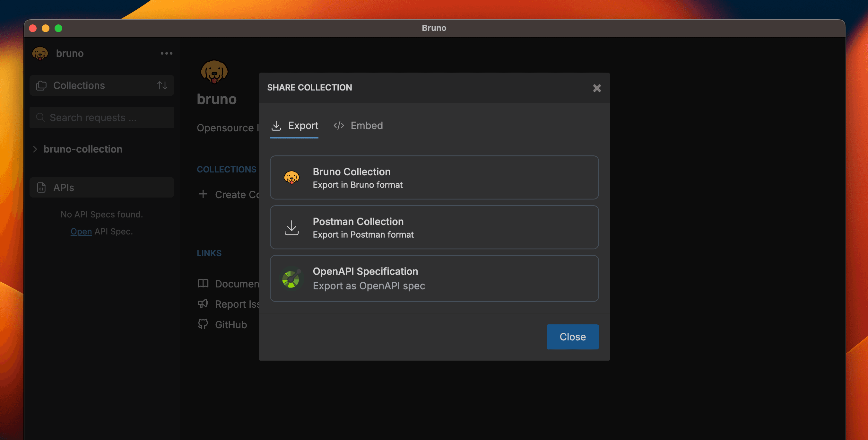Select the Export tab
The height and width of the screenshot is (440, 868).
(x=294, y=126)
